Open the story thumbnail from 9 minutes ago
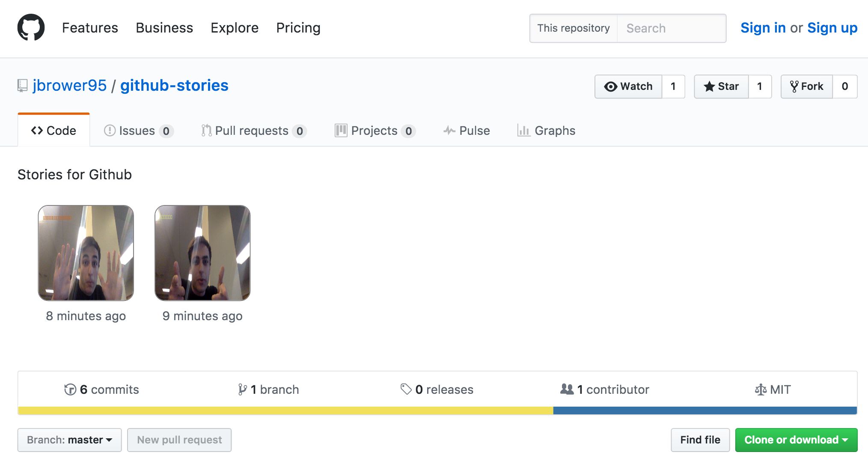Viewport: 868px width, 458px height. click(x=202, y=253)
